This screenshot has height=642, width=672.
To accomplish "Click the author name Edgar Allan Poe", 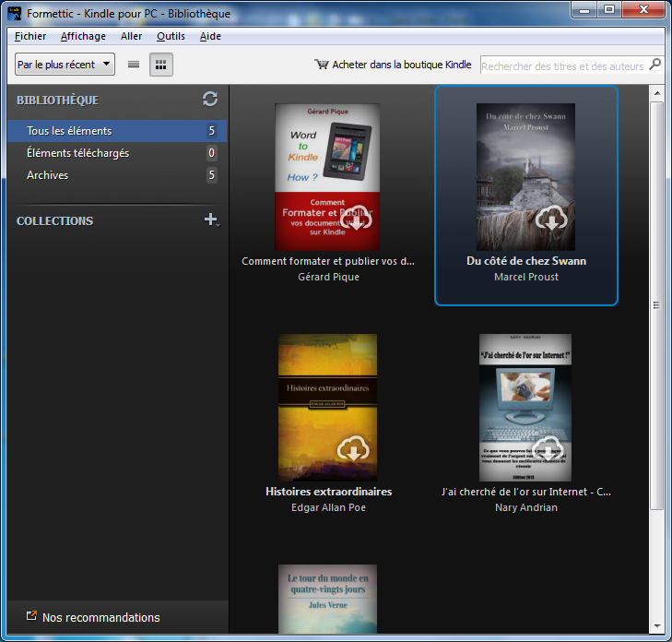I will pos(328,507).
